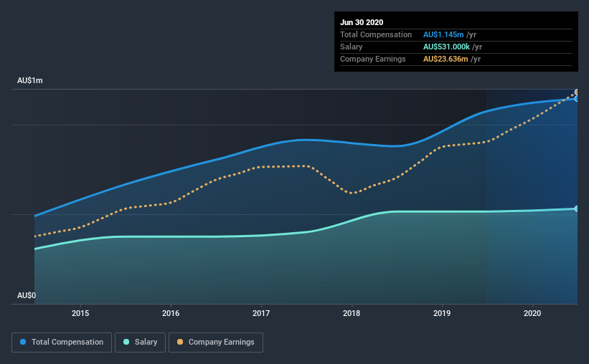Viewport: 589px width, 364px height.
Task: Toggle the Total Compensation legend button
Action: click(x=62, y=343)
